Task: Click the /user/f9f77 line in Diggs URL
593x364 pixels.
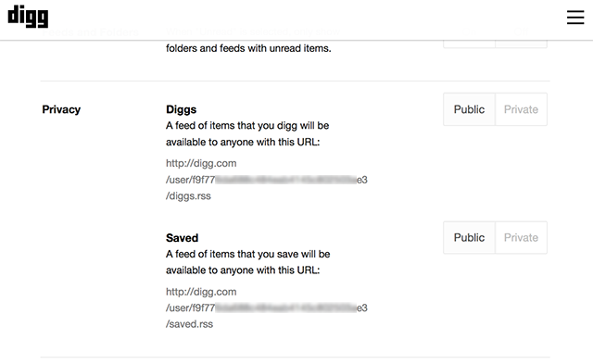Action: (267, 180)
